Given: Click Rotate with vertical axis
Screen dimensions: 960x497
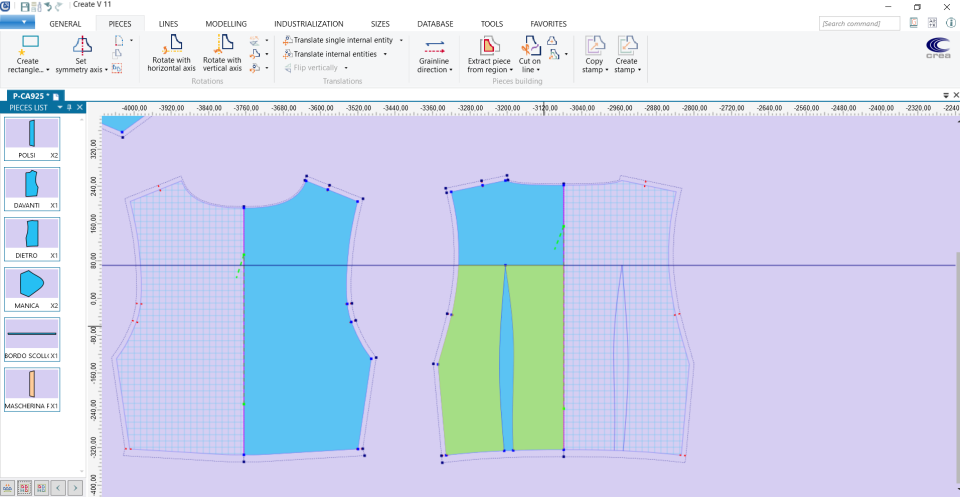Looking at the screenshot, I should coord(224,43).
